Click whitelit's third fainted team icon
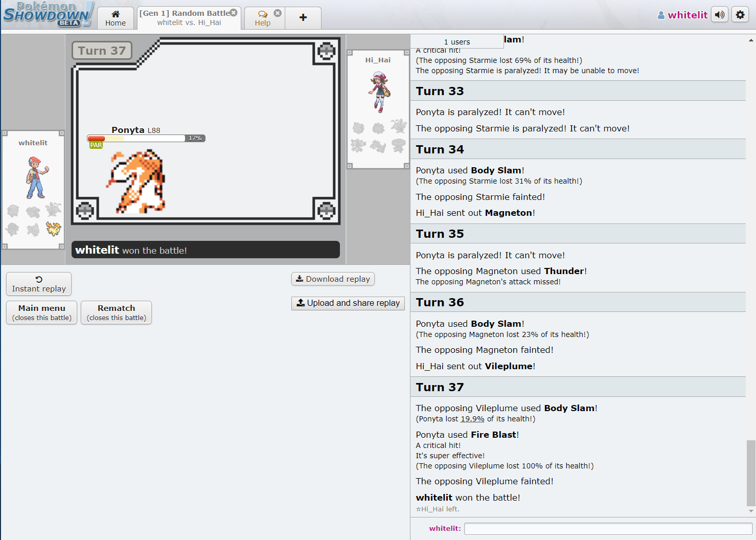Screen dimensions: 756x540 (x=53, y=209)
